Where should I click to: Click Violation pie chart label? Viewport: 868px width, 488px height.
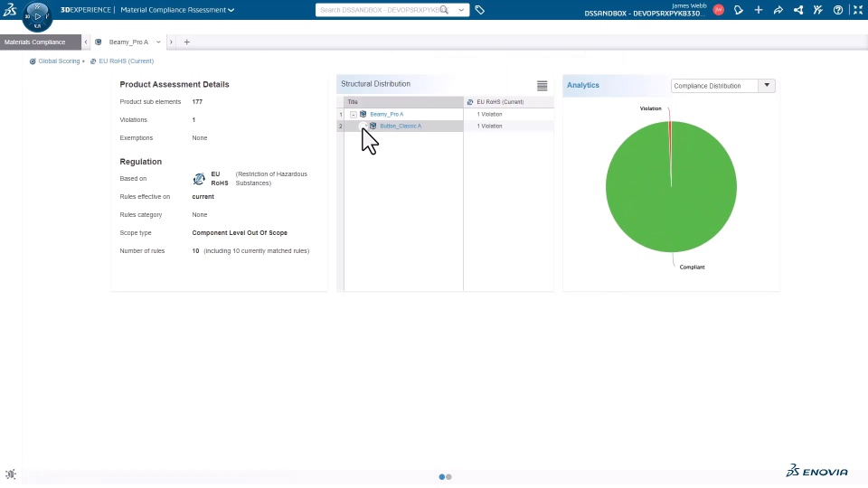650,108
